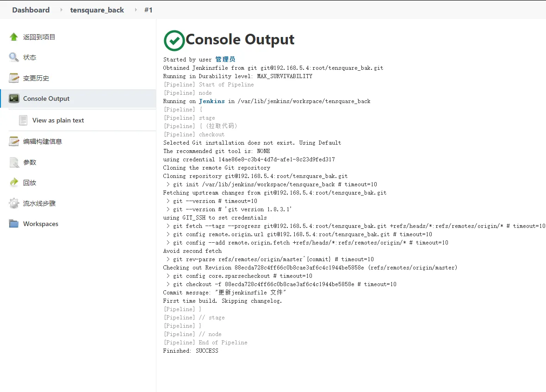Image resolution: width=546 pixels, height=392 pixels.
Task: Click the green build success checkmark
Action: [174, 40]
